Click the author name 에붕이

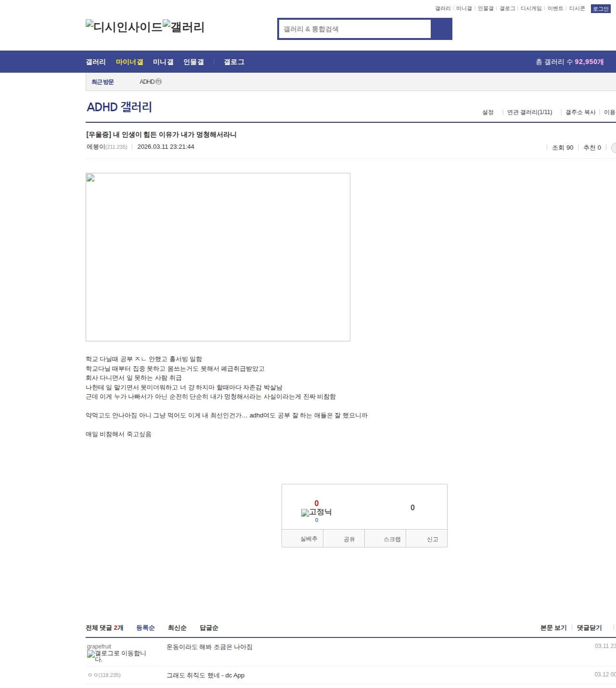(x=96, y=147)
